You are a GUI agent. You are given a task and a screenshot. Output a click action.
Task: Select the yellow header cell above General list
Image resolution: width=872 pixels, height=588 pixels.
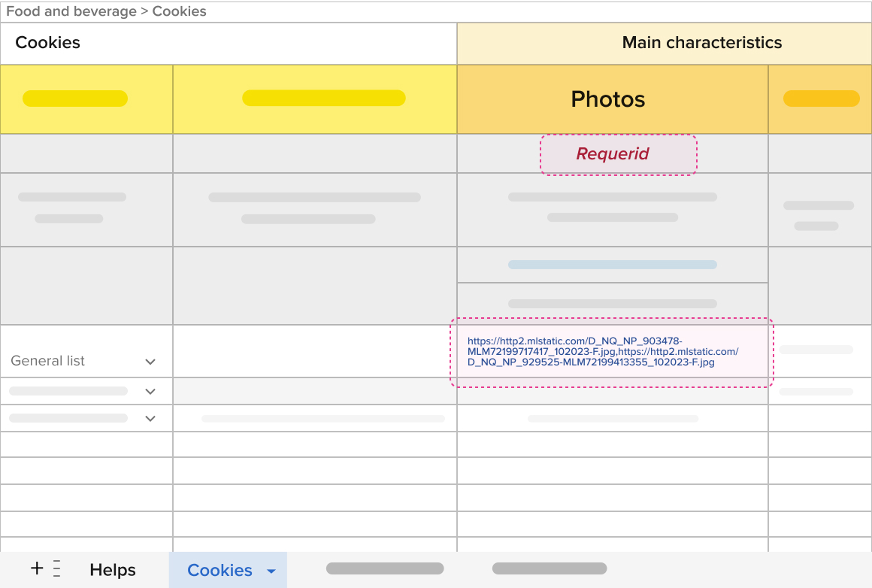pos(75,99)
